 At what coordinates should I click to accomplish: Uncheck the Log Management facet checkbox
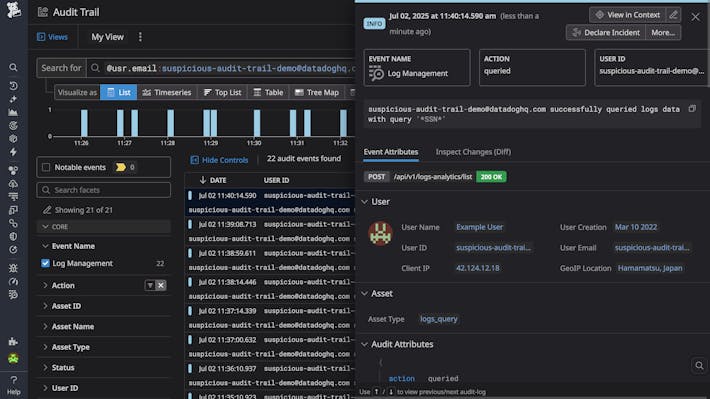coord(45,263)
